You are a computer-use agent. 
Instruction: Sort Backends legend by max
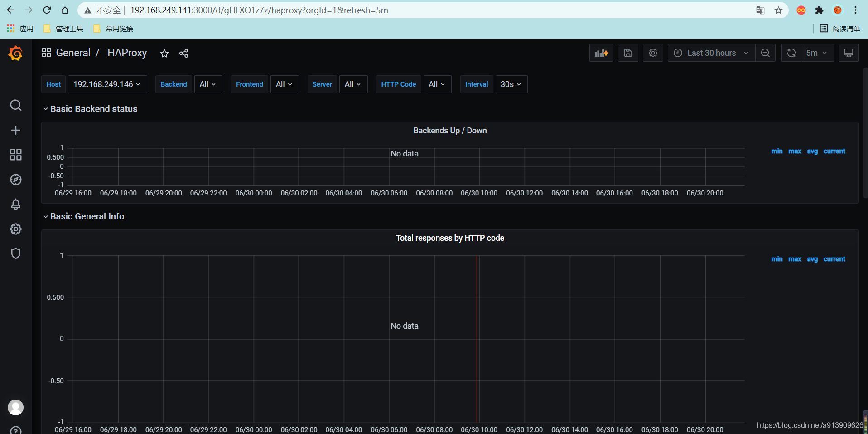tap(795, 151)
